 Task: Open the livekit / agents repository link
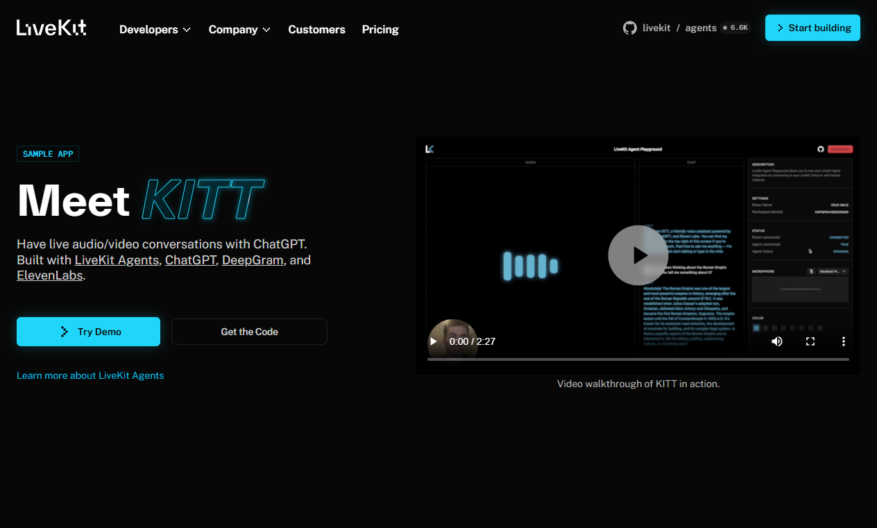click(x=679, y=28)
